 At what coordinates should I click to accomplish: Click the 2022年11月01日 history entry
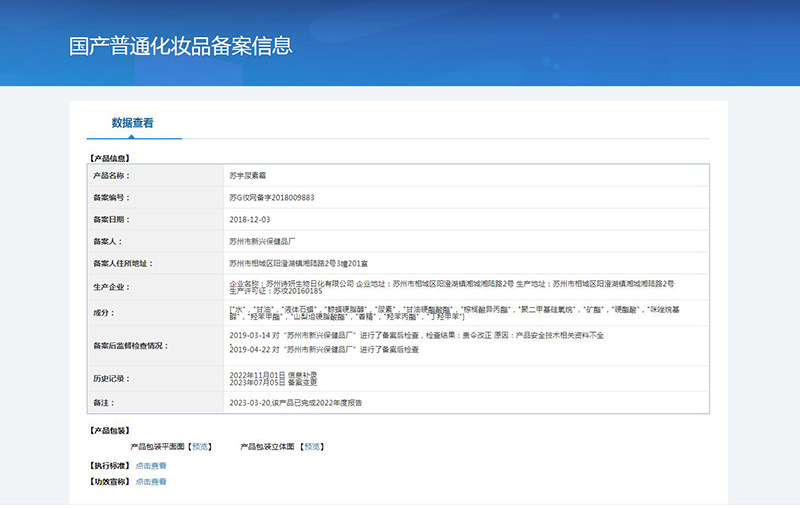(273, 375)
